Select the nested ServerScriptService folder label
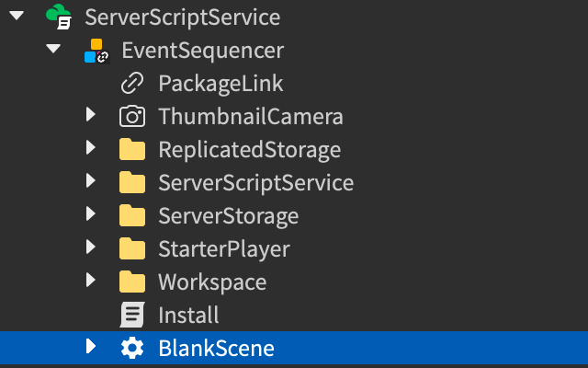The image size is (588, 368). pyautogui.click(x=255, y=182)
